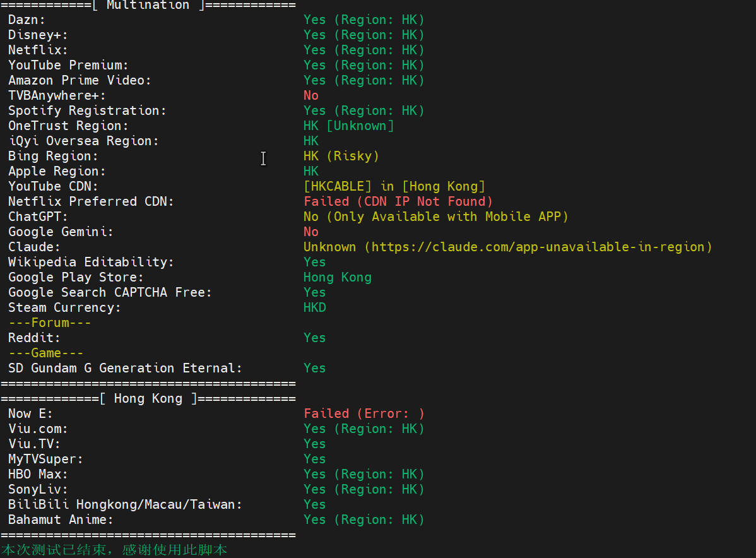Click the "SD Gundam G Generation Eternal:" label
This screenshot has width=756, height=558.
125,368
